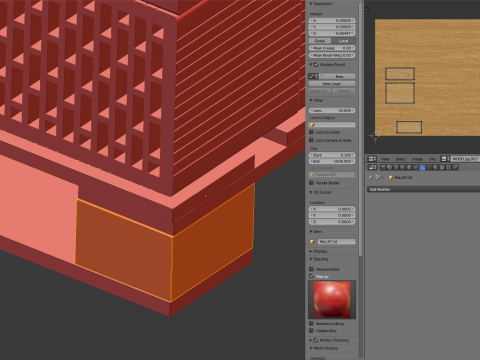
Task: Switch to Texture properties tab icon
Action: click(x=442, y=167)
